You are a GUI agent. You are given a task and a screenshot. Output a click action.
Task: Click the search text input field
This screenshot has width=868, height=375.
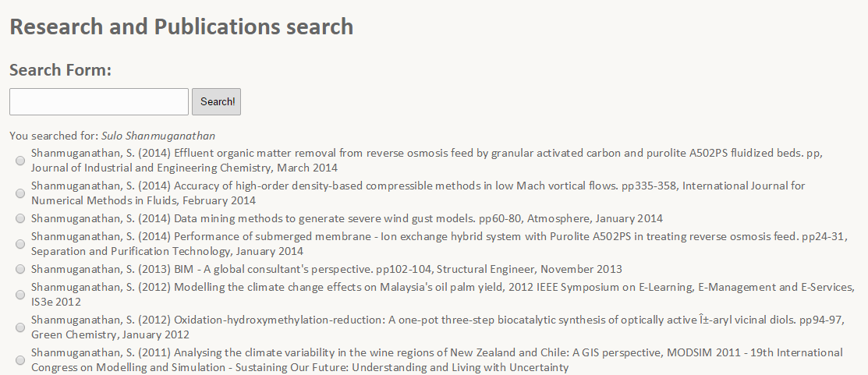(x=99, y=102)
